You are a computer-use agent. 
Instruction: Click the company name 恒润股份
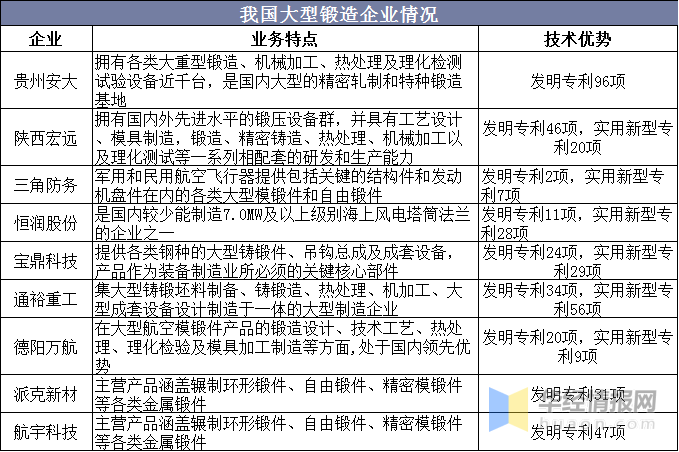(46, 223)
